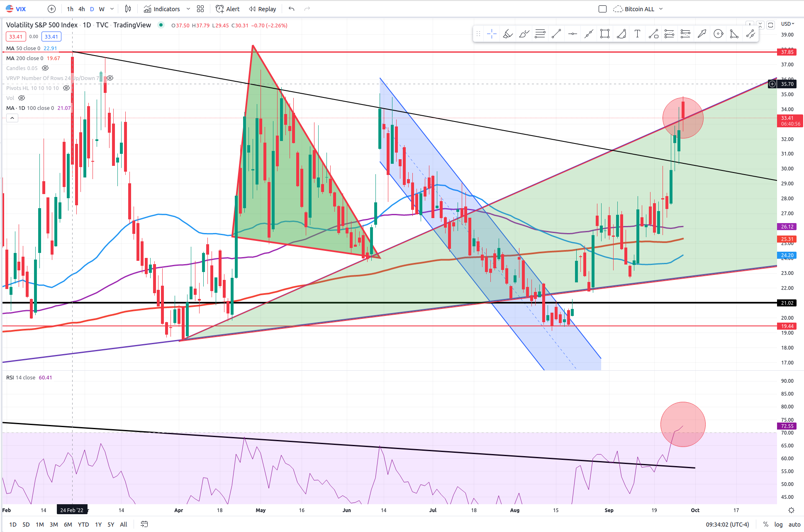Viewport: 804px width, 532px height.
Task: Choose the Rectangle shape tool
Action: (605, 34)
